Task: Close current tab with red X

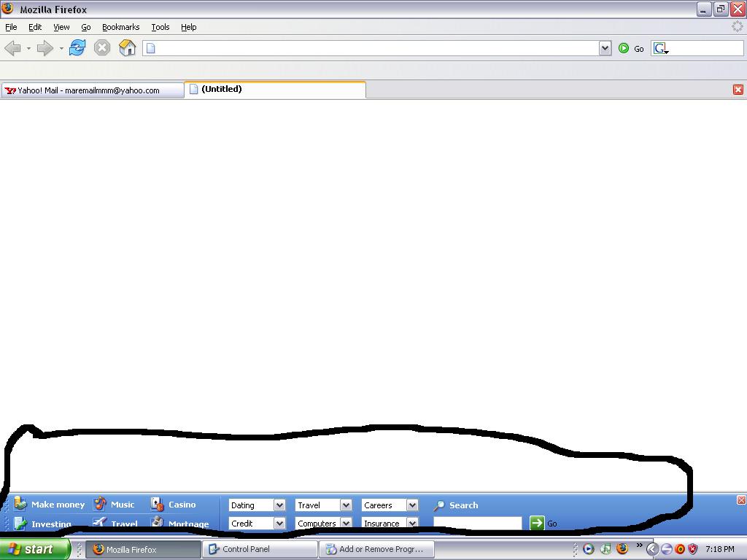Action: point(738,90)
